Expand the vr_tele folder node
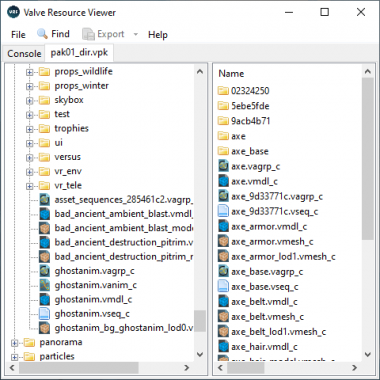Image resolution: width=380 pixels, height=380 pixels. (30, 186)
